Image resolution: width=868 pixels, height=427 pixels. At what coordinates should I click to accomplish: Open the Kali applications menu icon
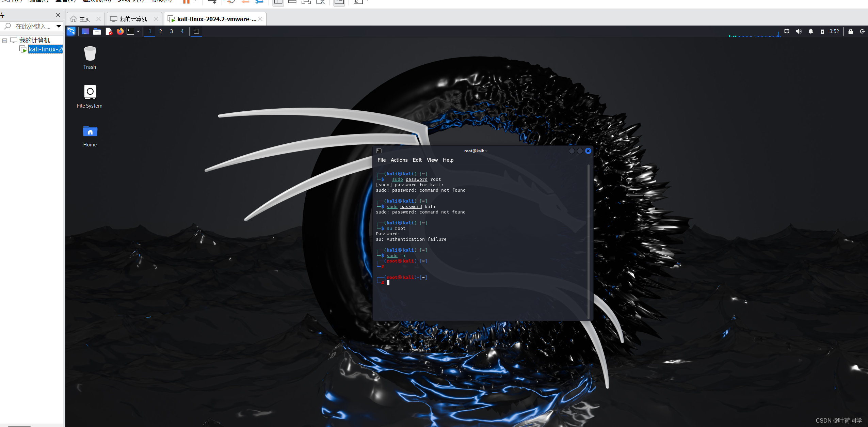coord(71,31)
